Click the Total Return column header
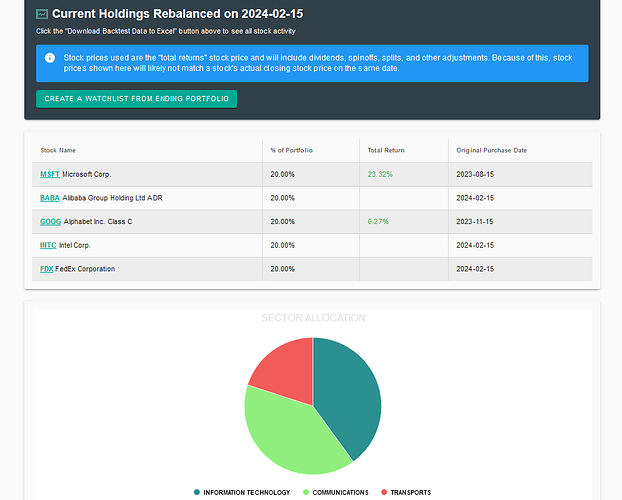Image resolution: width=622 pixels, height=500 pixels. click(x=386, y=150)
